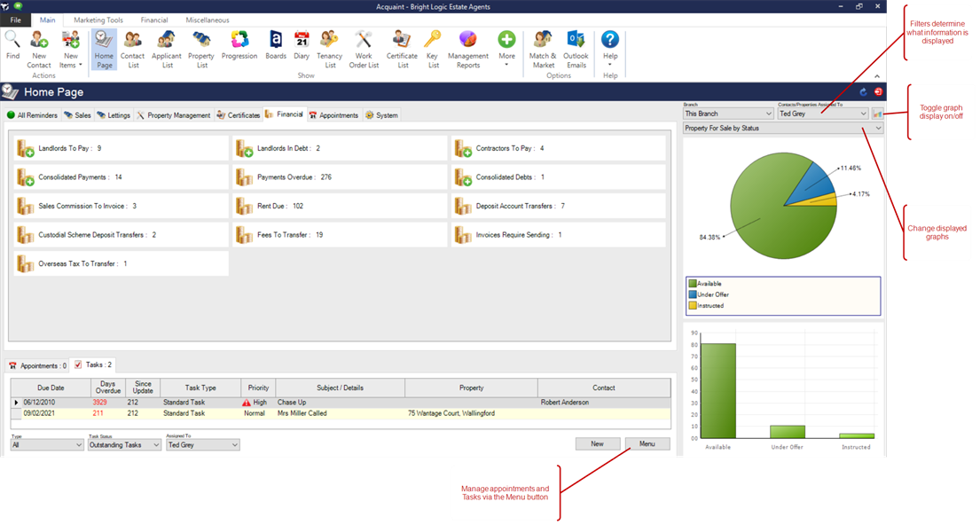Toggle the Tasks tab checkbox
980x525 pixels.
click(78, 364)
